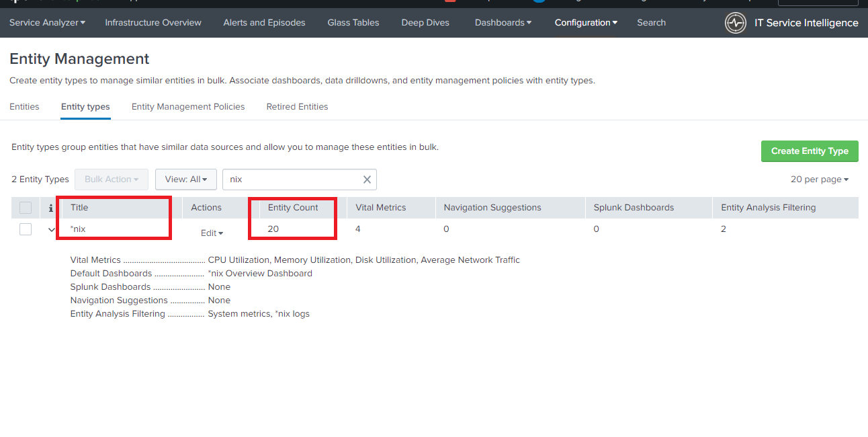Switch to the Entities tab
The width and height of the screenshot is (868, 437).
[24, 107]
